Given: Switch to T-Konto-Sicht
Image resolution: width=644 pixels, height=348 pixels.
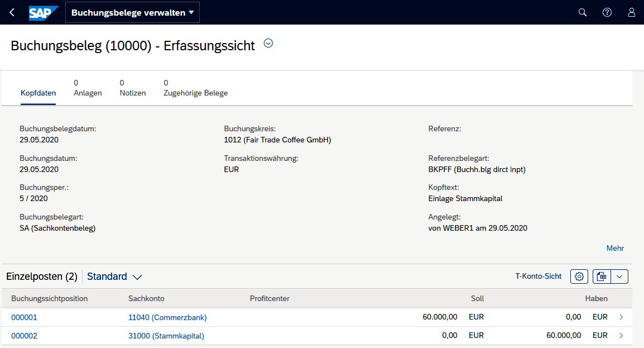Looking at the screenshot, I should [539, 277].
